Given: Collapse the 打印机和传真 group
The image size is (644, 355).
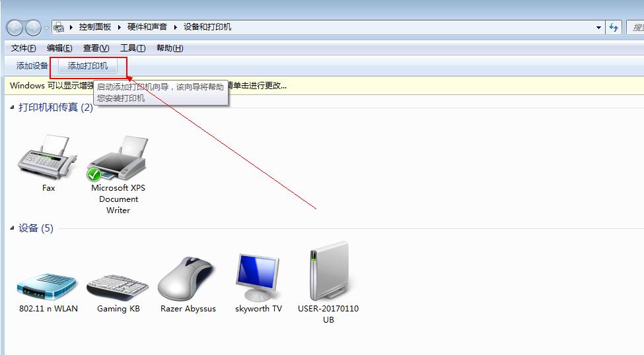Looking at the screenshot, I should point(12,107).
